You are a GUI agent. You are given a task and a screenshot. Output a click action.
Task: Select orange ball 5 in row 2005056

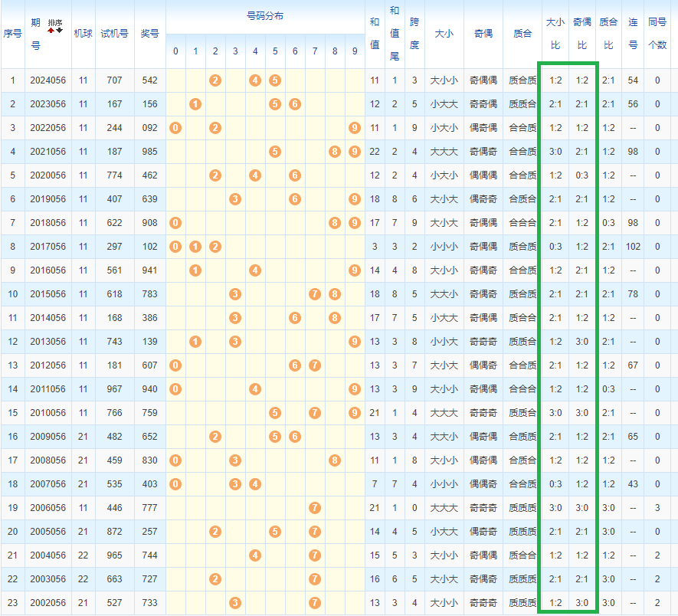(x=274, y=532)
